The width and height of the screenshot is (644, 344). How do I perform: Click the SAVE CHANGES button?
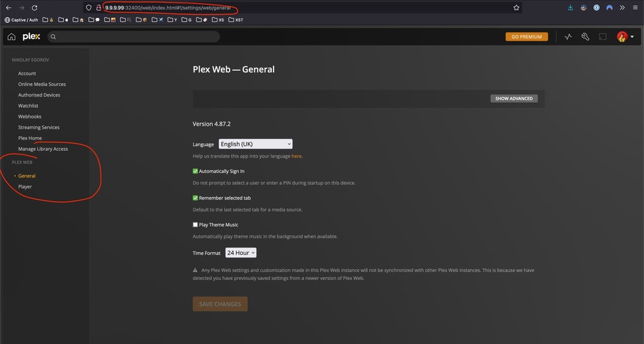(220, 304)
